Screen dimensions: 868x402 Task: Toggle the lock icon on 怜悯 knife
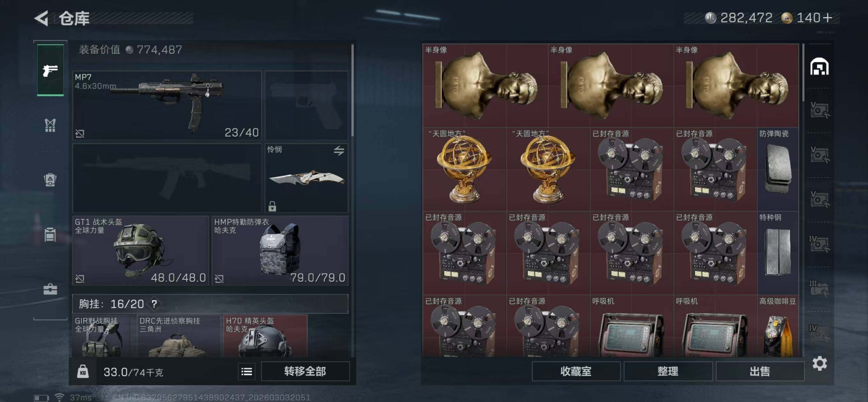coord(272,206)
